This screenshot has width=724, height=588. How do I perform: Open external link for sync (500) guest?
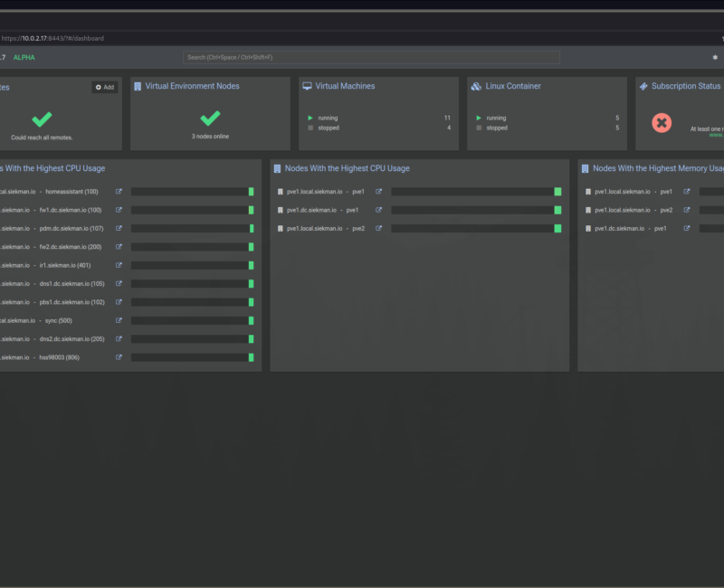click(119, 320)
